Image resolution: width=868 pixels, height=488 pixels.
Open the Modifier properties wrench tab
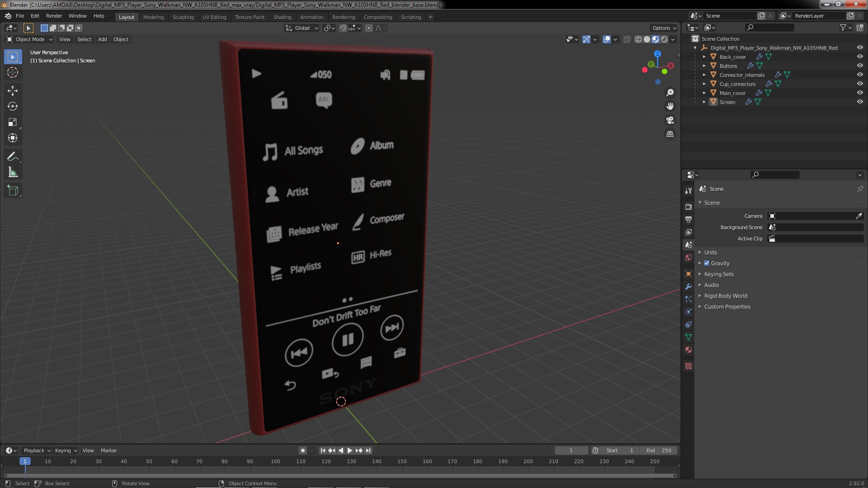pos(688,286)
